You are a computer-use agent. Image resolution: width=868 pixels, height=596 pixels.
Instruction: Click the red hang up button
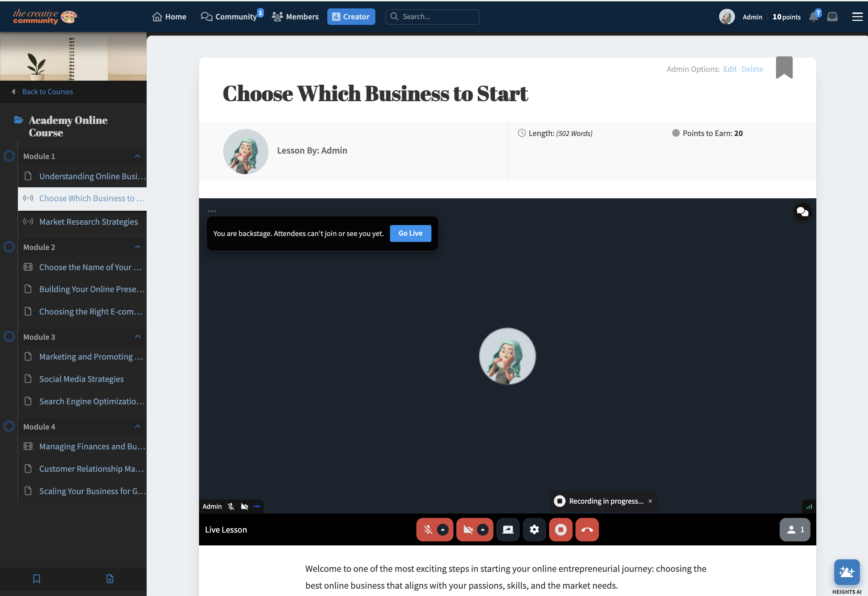click(x=587, y=530)
